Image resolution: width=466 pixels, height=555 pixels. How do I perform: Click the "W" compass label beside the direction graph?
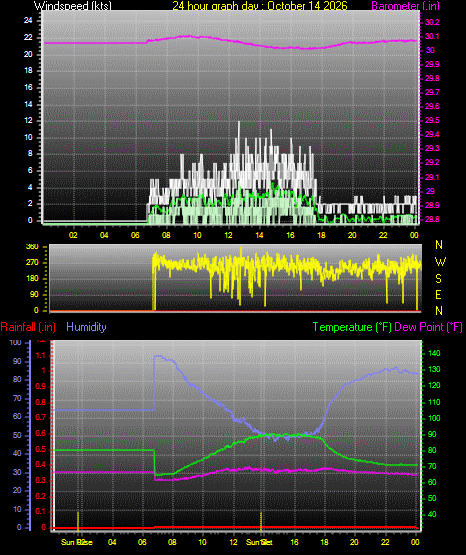coord(440,262)
